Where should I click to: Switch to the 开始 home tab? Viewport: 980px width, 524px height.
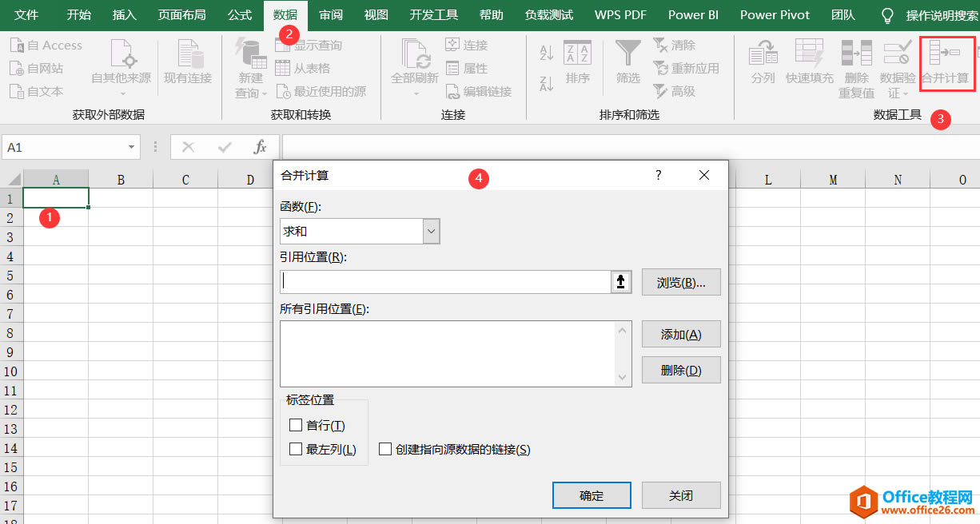coord(78,15)
